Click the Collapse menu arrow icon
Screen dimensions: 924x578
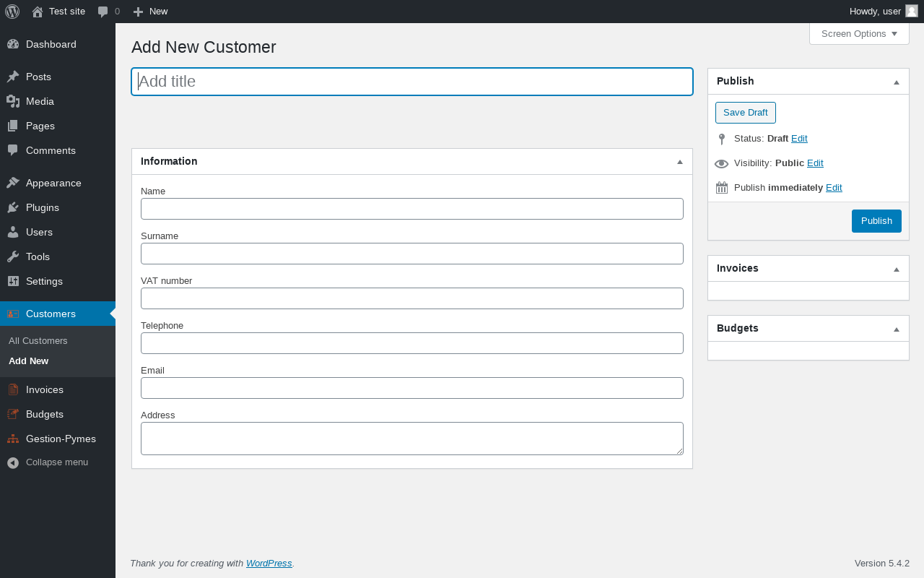click(13, 462)
